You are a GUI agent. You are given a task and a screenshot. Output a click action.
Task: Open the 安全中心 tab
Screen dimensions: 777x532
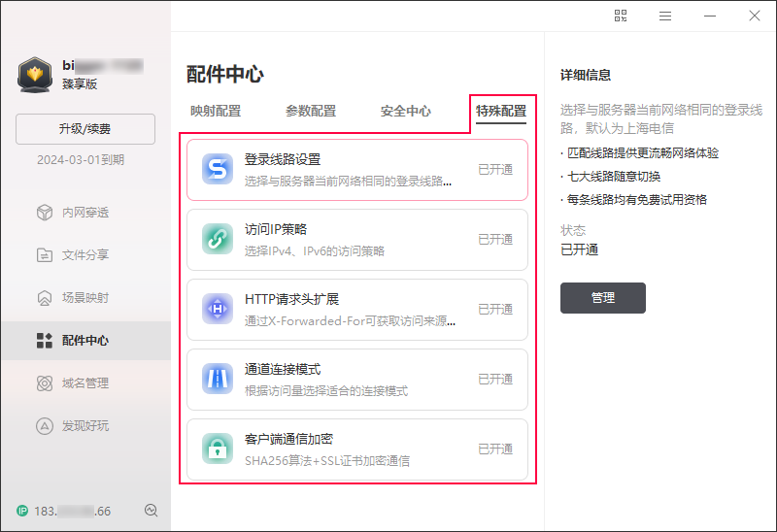(x=405, y=111)
